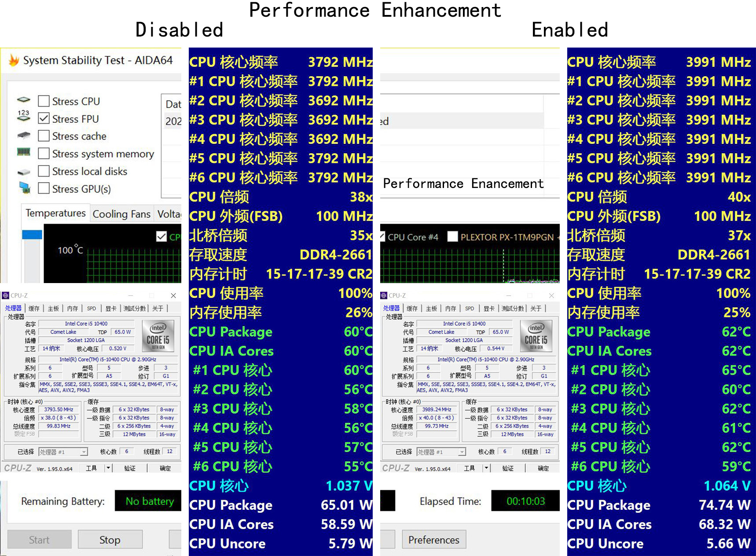Viewport: 756px width, 556px height.
Task: Open the 缓存 tab in left CPU-Z window
Action: [34, 309]
